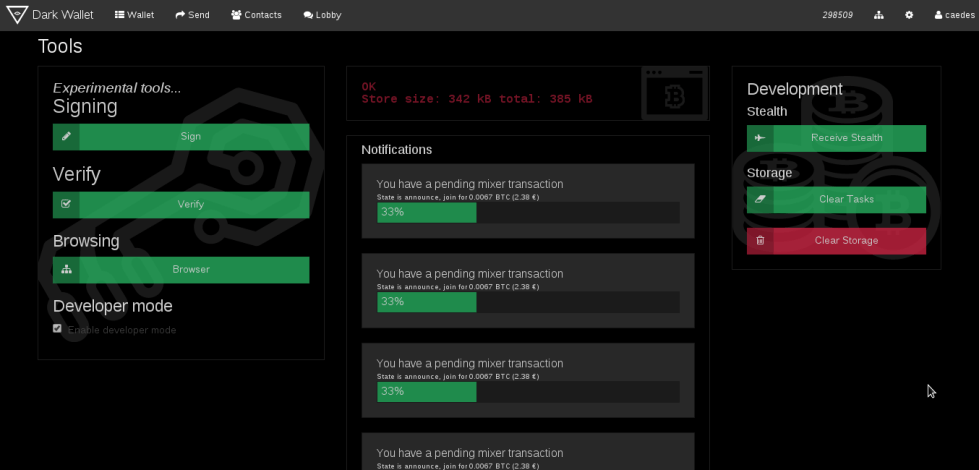979x470 pixels.
Task: Click the Receive Stealth button
Action: (x=846, y=138)
